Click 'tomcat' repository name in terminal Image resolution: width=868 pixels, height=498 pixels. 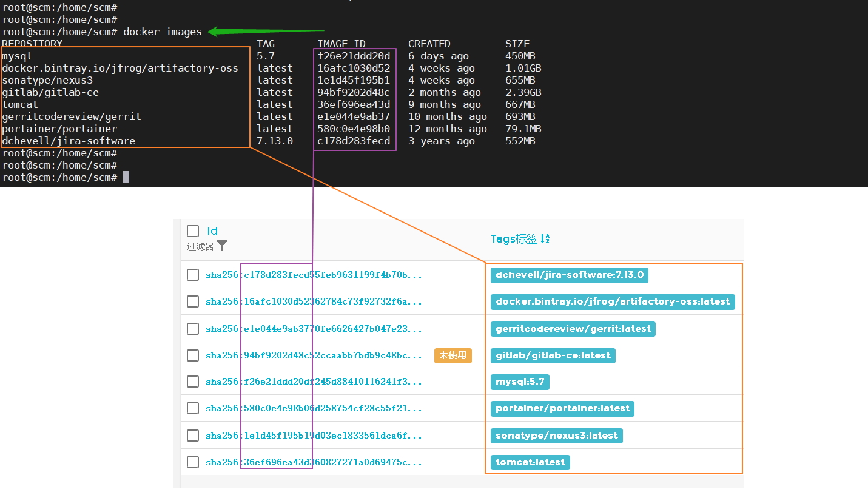click(20, 105)
